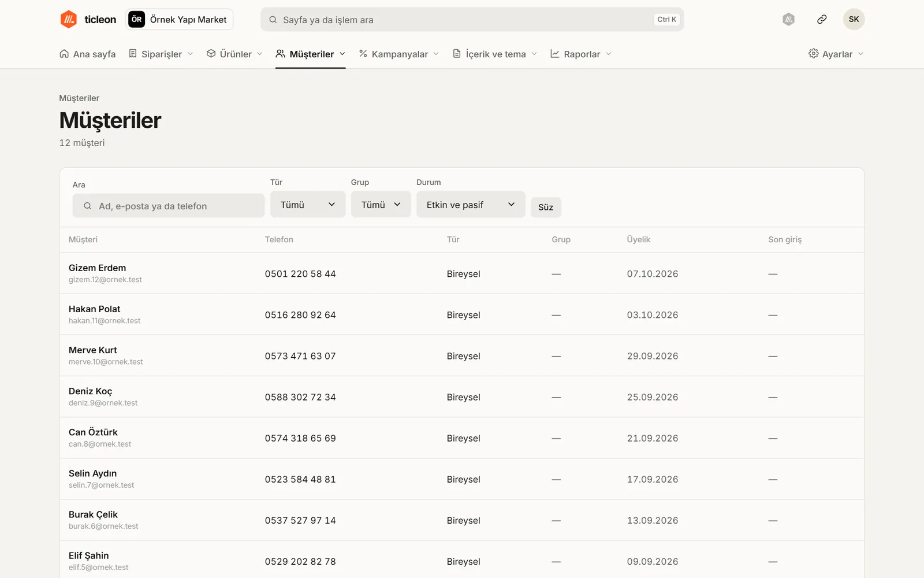The image size is (924, 578).
Task: Click the Üyelik column header
Action: [x=639, y=239]
